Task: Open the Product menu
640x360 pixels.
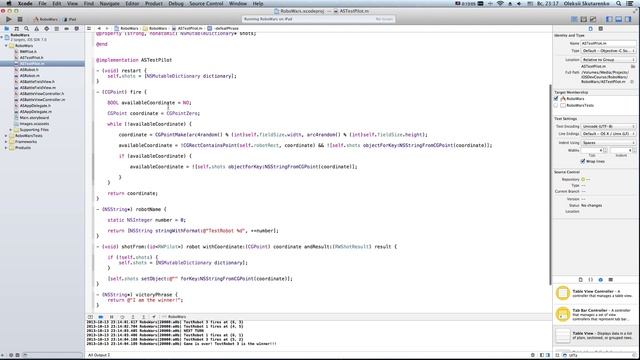Action: (x=154, y=3)
